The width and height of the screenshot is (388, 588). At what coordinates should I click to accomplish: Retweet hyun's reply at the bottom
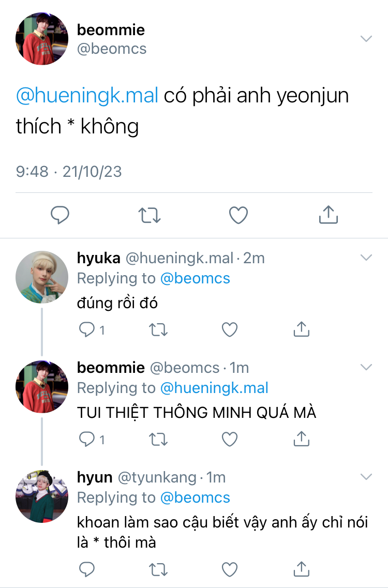tap(158, 569)
